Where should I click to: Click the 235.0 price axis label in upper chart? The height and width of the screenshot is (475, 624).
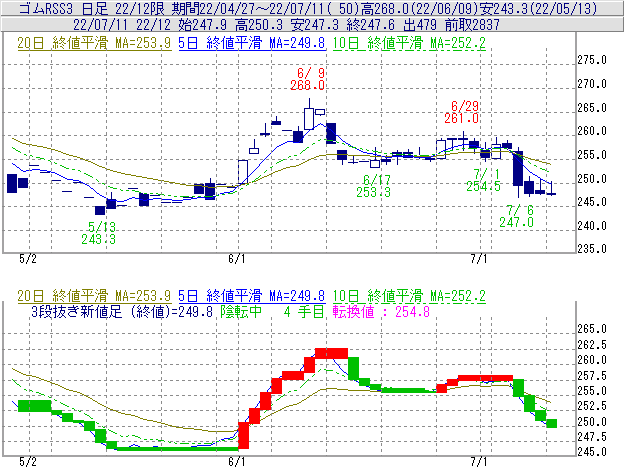(x=592, y=249)
